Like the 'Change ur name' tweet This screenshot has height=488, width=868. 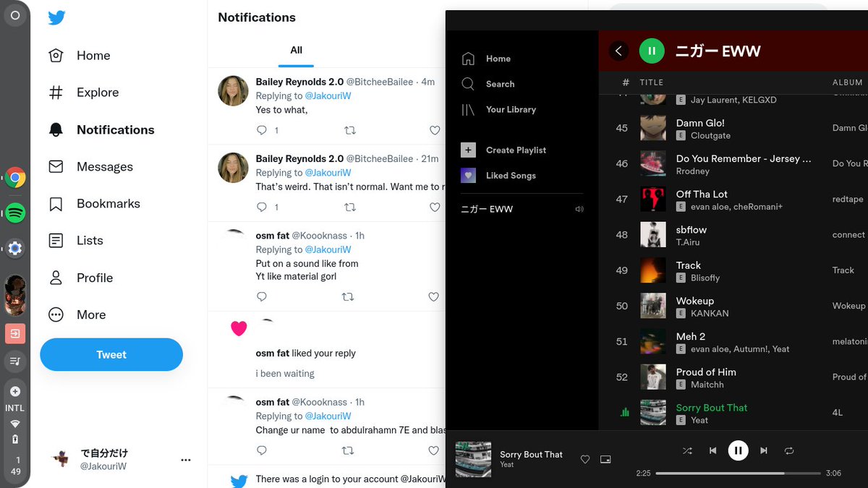tap(433, 450)
